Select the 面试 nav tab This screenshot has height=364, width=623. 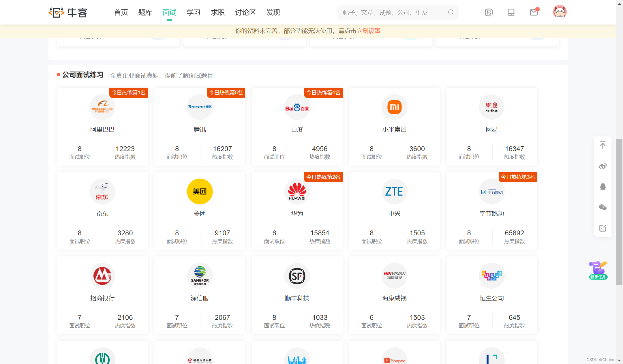click(x=169, y=12)
